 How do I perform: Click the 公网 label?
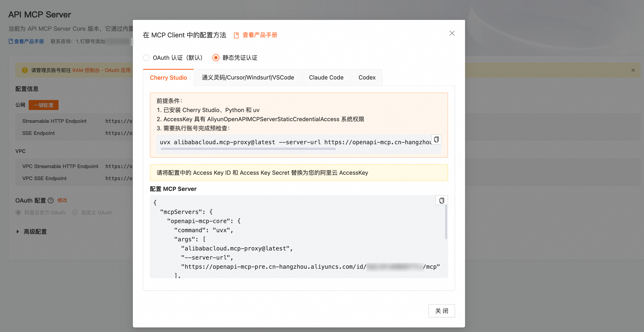(20, 105)
